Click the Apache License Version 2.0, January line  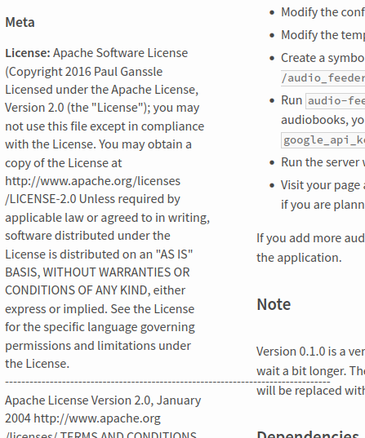pos(103,400)
